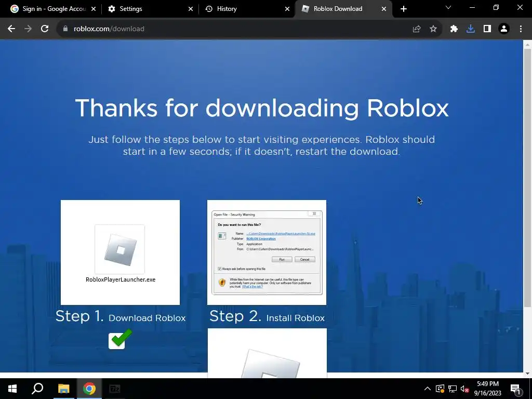
Task: Click the muted volume tray icon
Action: click(464, 389)
